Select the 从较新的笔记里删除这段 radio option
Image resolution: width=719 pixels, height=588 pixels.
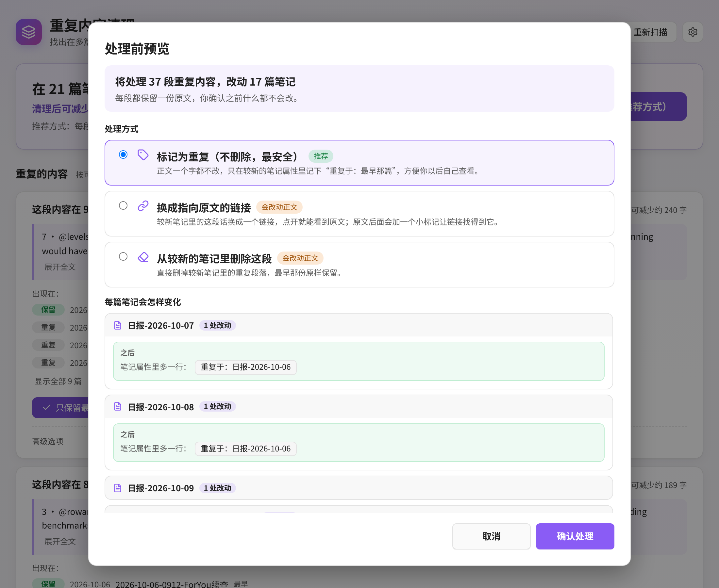point(123,256)
